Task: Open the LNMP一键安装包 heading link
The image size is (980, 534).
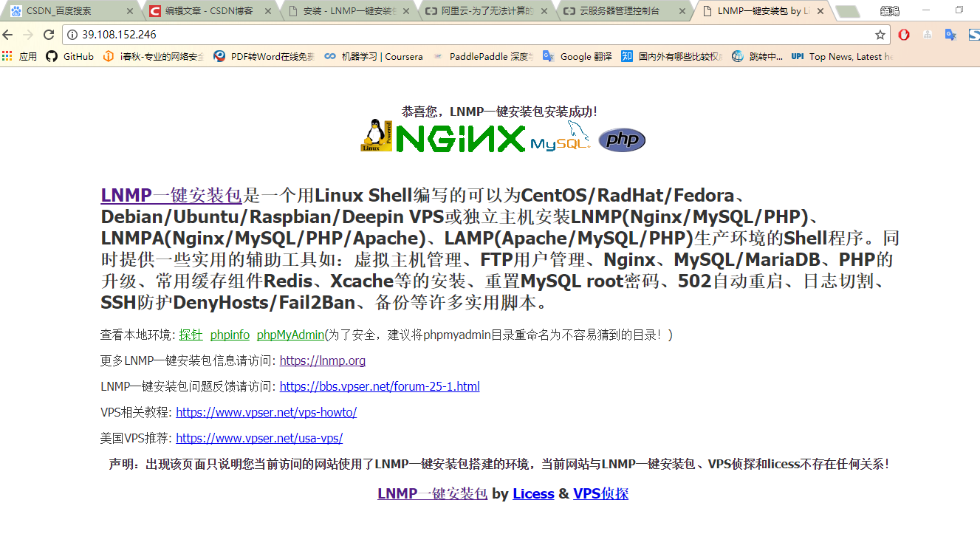Action: pos(171,196)
